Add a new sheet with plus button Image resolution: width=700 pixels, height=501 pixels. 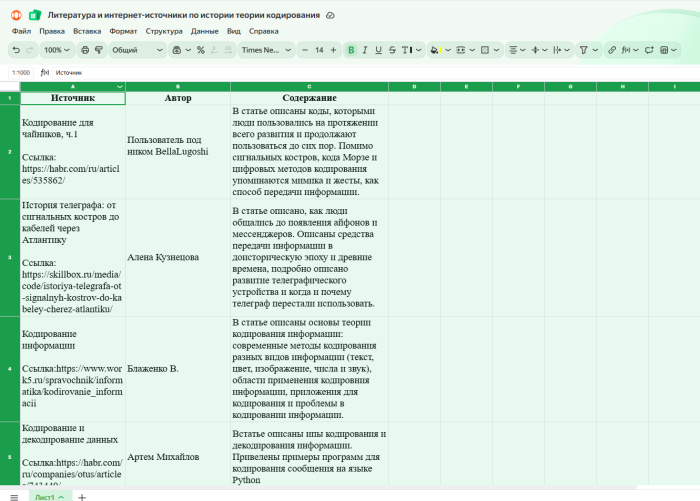(82, 496)
